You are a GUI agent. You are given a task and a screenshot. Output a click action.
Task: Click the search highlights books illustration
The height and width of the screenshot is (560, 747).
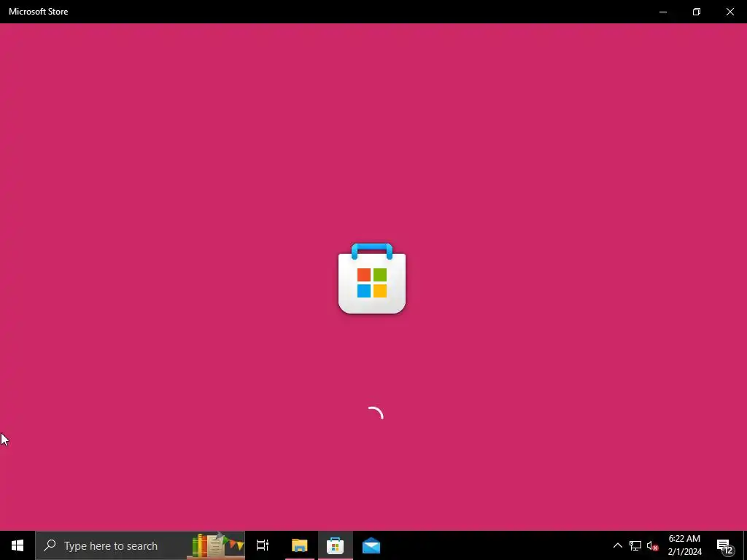coord(217,545)
